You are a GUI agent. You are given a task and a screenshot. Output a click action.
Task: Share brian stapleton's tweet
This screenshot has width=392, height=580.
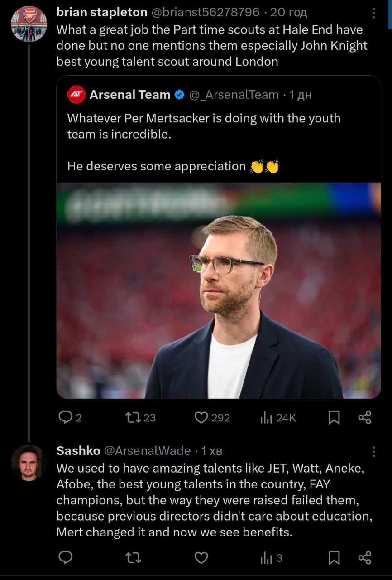(x=364, y=417)
